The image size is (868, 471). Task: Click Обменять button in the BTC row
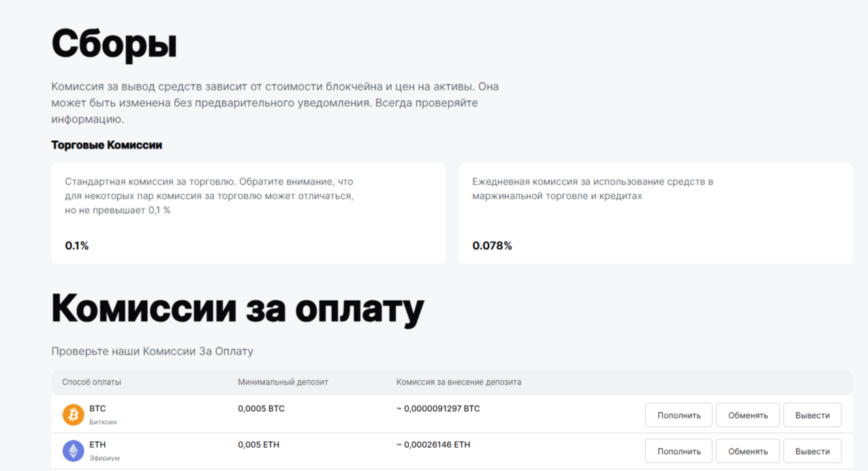tap(747, 415)
